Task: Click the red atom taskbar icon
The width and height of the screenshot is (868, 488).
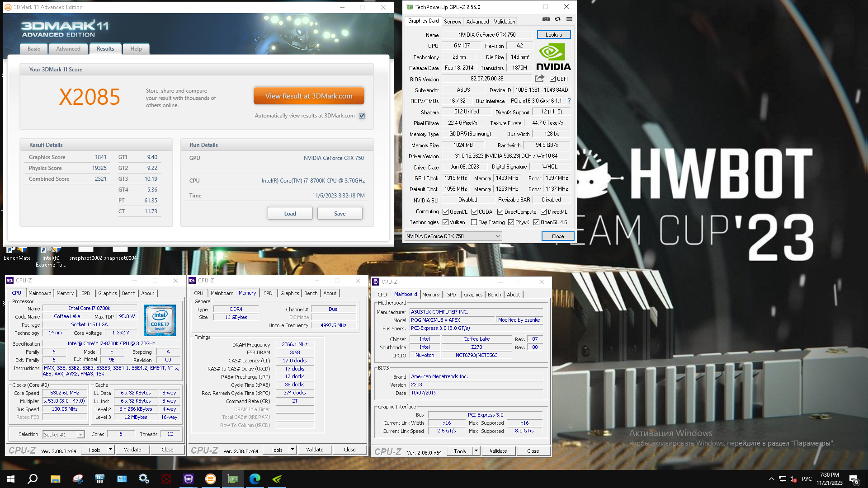Action: click(166, 479)
